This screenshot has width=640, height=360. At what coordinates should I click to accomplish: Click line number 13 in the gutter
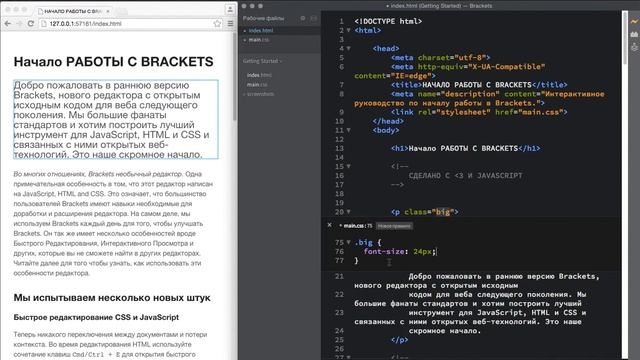(x=339, y=148)
